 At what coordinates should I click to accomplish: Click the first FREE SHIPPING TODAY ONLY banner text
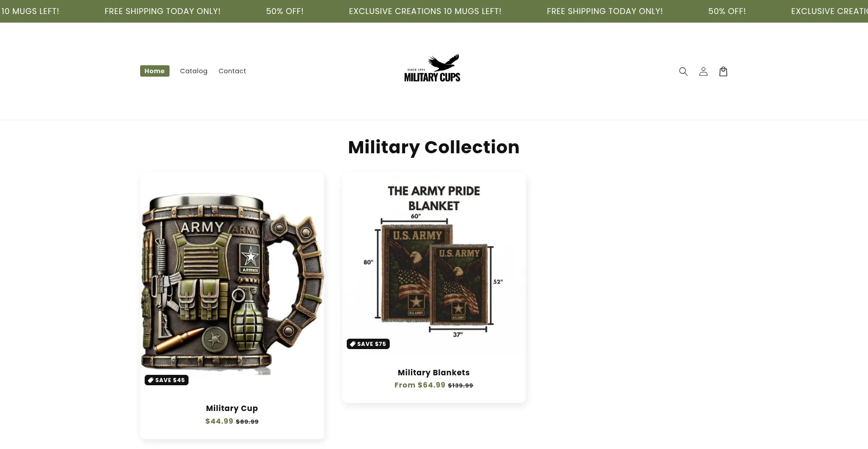tap(162, 11)
